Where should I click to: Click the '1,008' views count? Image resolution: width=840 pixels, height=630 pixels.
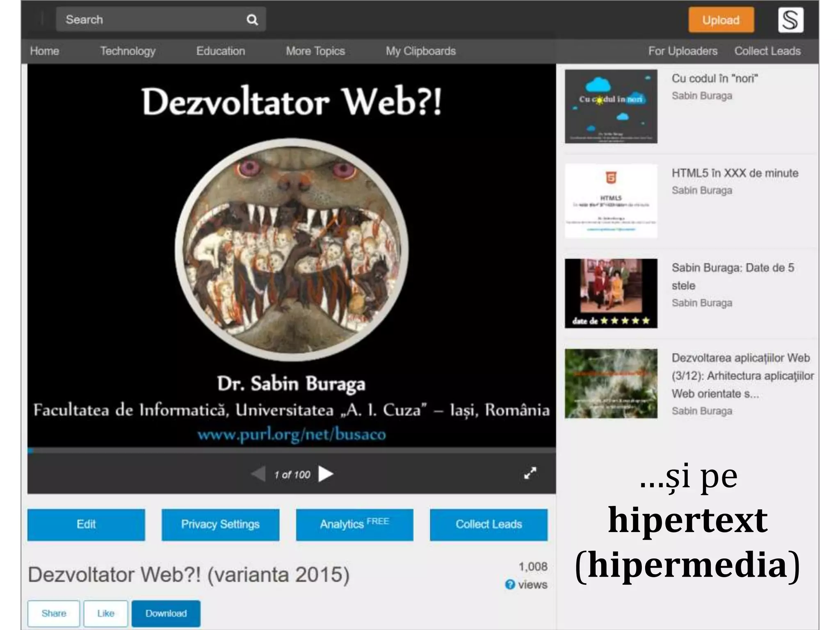tap(533, 566)
